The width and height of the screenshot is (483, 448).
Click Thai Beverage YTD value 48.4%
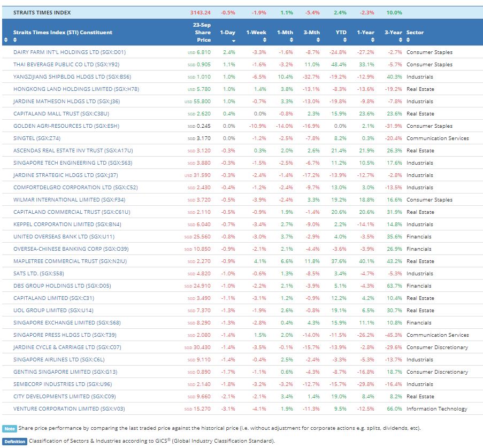339,65
